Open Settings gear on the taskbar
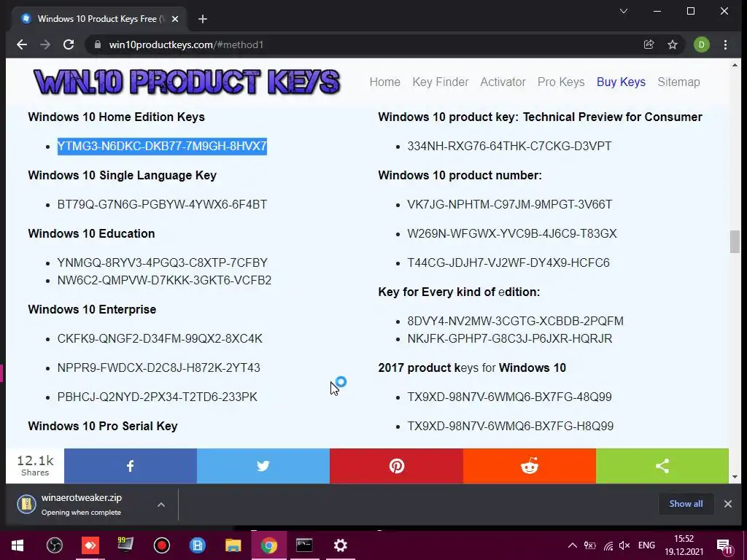The image size is (747, 560). [x=340, y=545]
